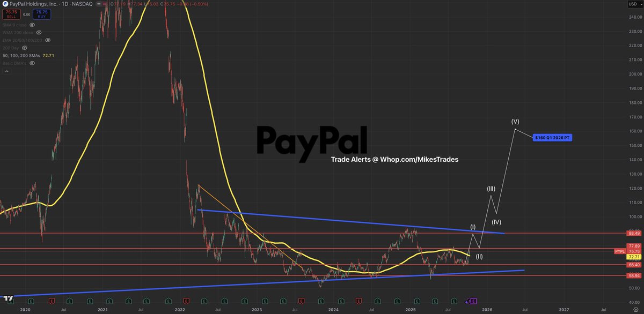This screenshot has width=644, height=314.
Task: Click the NASDAQ exchange label in the header
Action: click(x=82, y=4)
